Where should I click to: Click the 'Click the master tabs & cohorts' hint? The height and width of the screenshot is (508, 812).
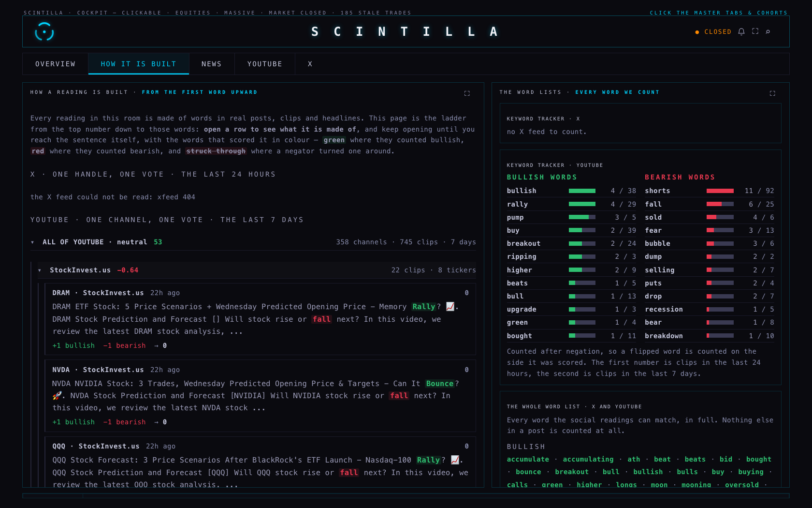(x=719, y=13)
